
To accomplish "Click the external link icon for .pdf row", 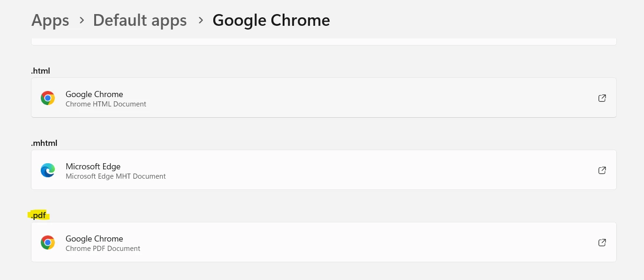I will pos(602,242).
